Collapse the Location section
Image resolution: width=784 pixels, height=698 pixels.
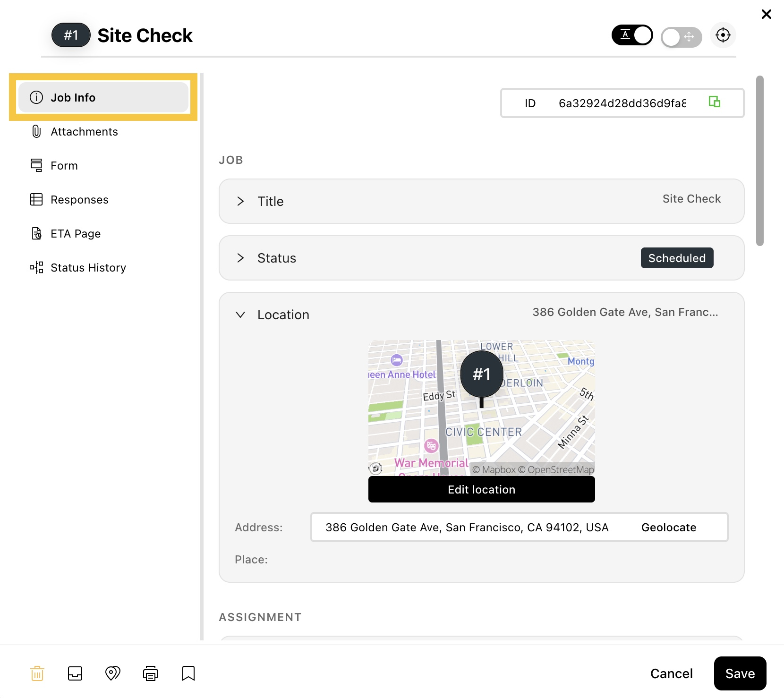click(x=482, y=315)
